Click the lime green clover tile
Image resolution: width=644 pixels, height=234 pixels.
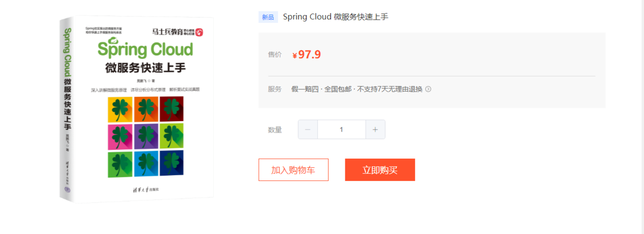172,136
